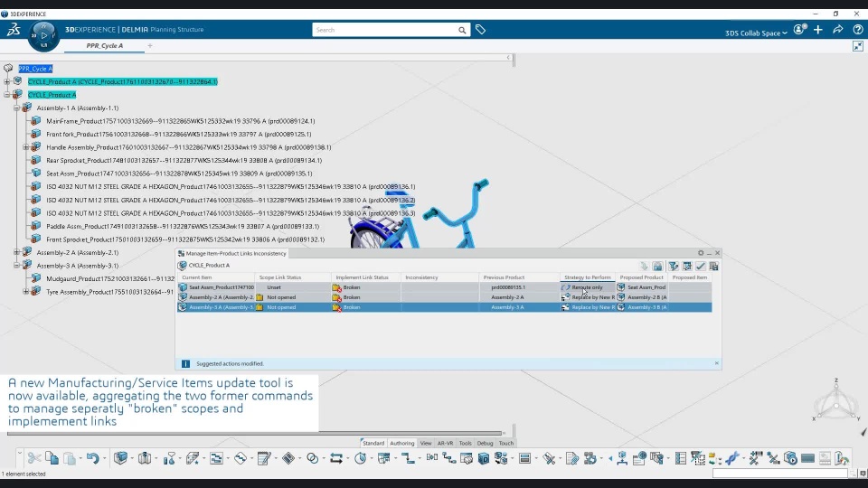This screenshot has height=488, width=868.
Task: Open the Touch tab
Action: [506, 443]
